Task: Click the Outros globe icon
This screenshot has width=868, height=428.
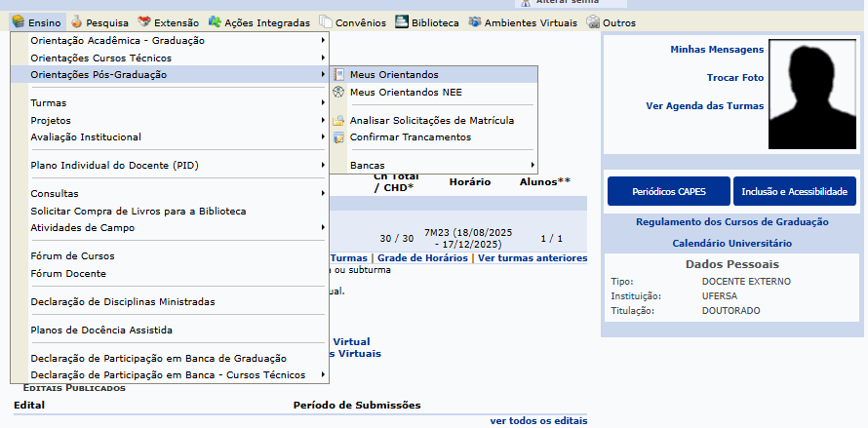Action: [593, 21]
